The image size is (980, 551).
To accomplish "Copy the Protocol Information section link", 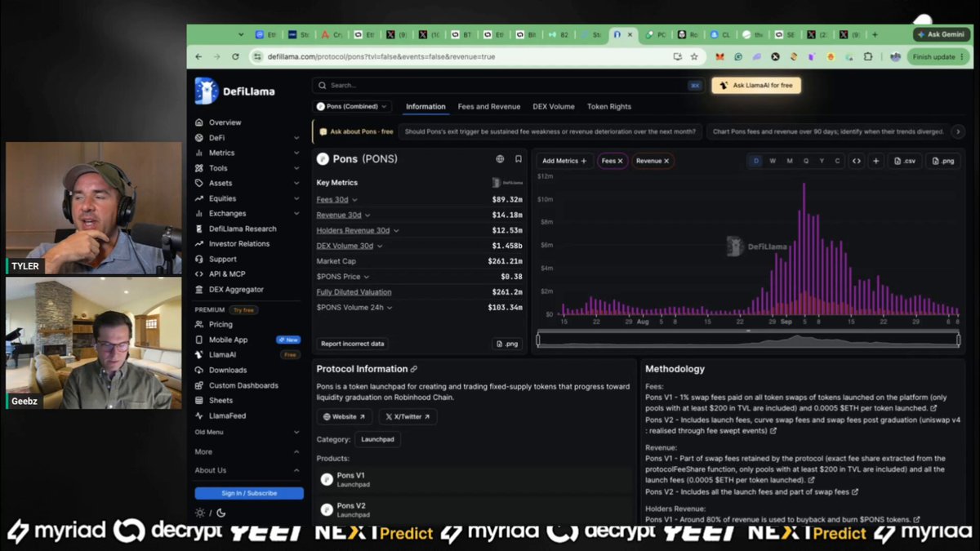I will click(414, 369).
